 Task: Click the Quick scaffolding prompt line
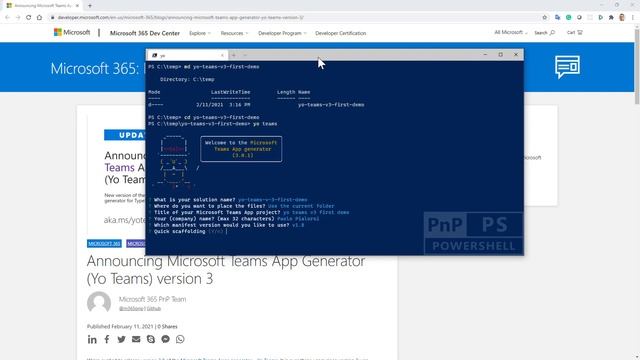(x=188, y=231)
